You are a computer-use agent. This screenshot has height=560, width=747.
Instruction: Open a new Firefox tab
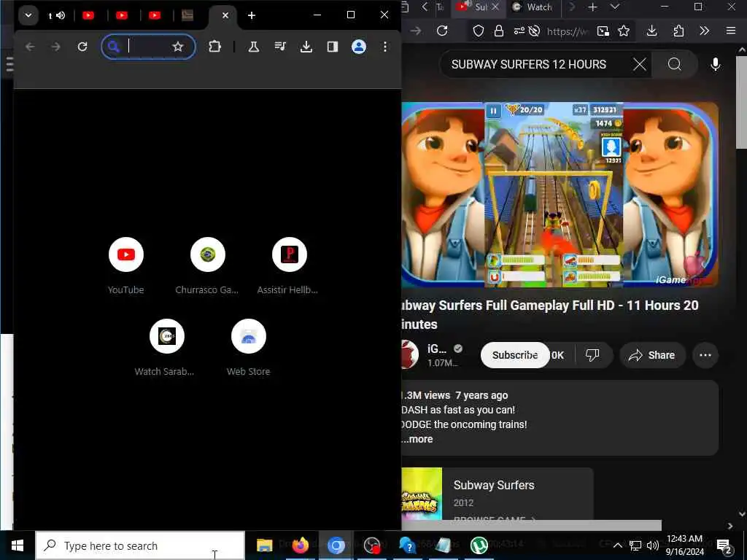click(x=592, y=7)
